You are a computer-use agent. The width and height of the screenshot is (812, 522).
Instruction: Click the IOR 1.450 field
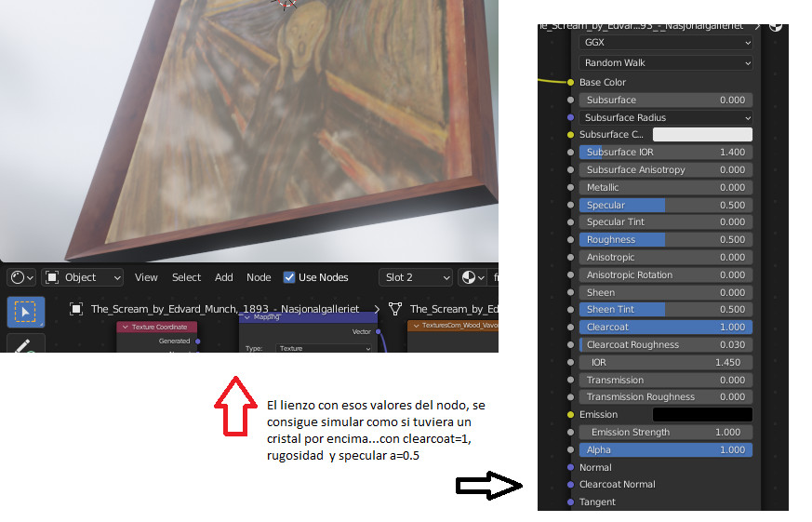665,363
